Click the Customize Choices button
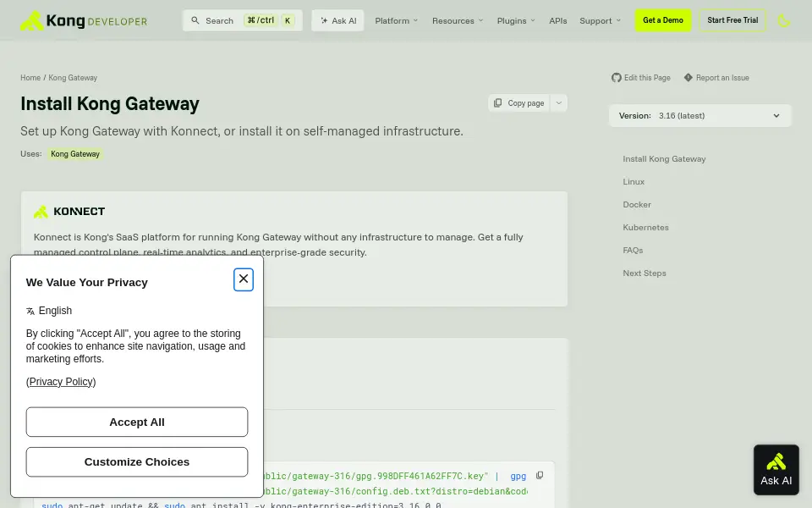Viewport: 812px width, 508px height. 137,462
